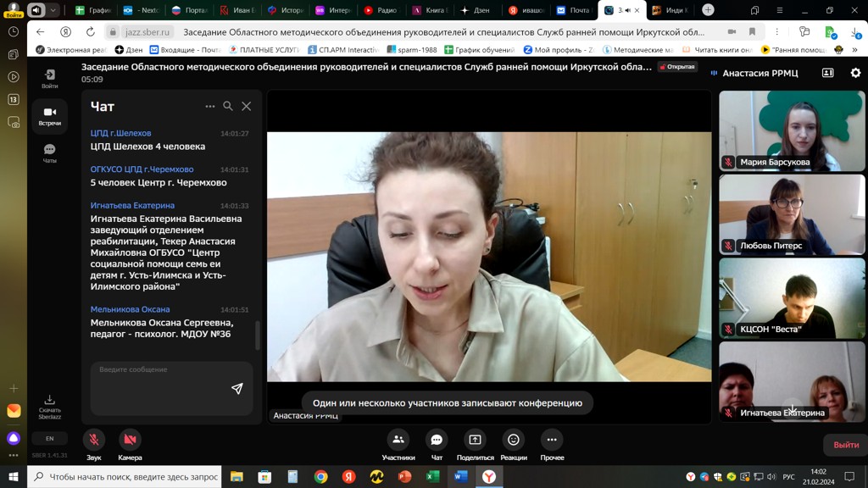
Task: Click the Share screen icon
Action: click(475, 440)
